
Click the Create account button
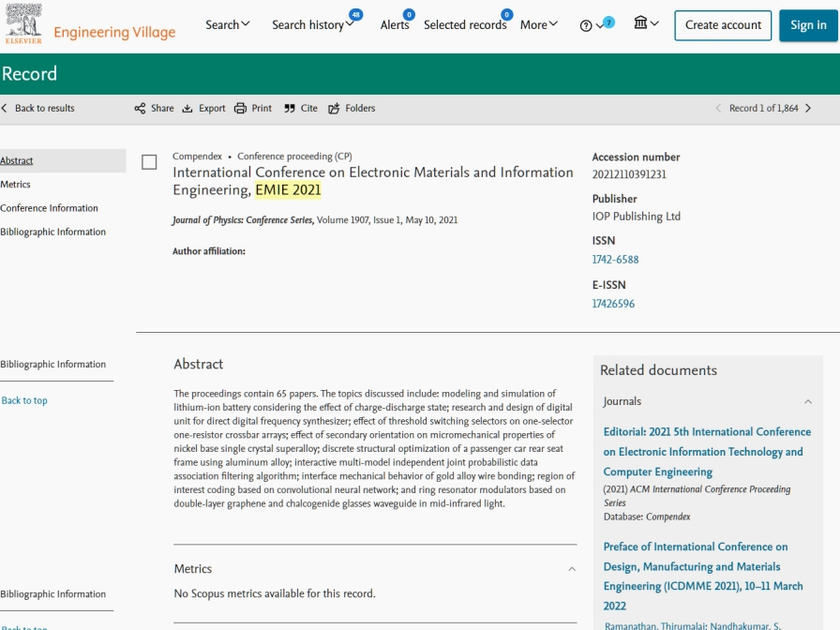click(x=723, y=25)
